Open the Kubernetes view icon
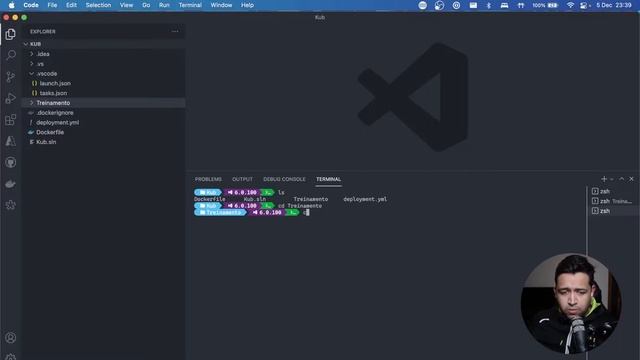This screenshot has height=360, width=640. 11,205
